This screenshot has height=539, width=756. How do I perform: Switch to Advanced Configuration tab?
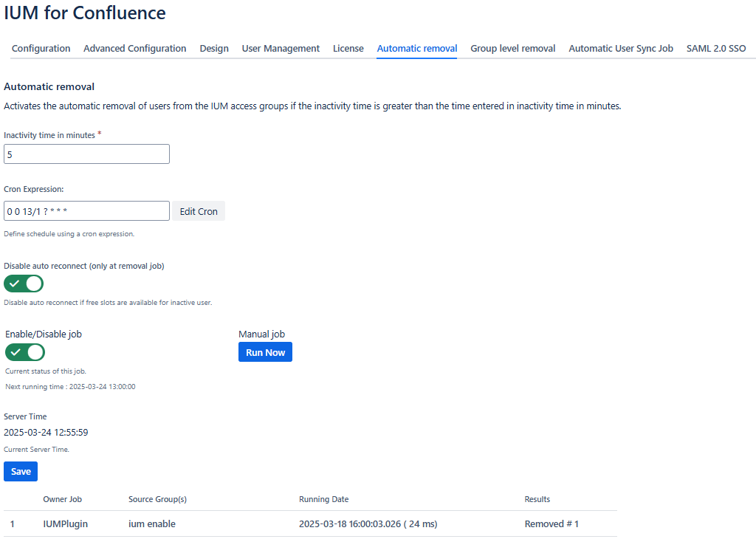coord(134,49)
